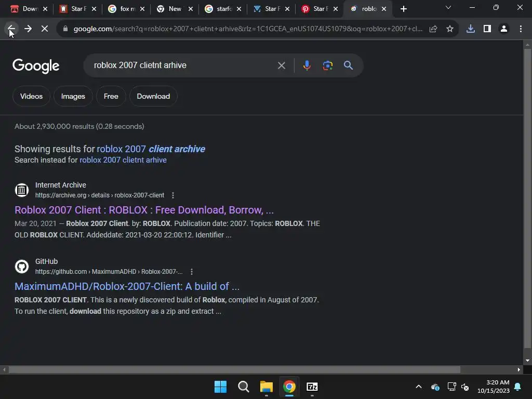Close the 'New' tab
This screenshot has width=532, height=399.
click(x=191, y=9)
